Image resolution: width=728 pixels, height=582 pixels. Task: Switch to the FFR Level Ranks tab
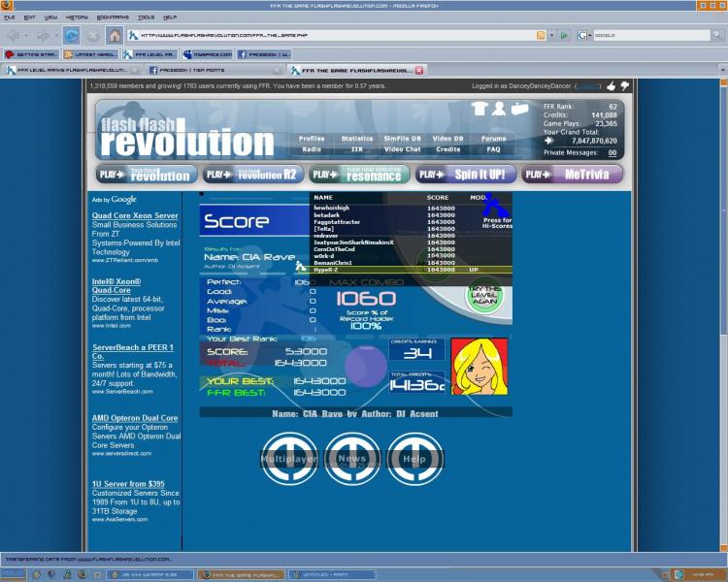72,71
